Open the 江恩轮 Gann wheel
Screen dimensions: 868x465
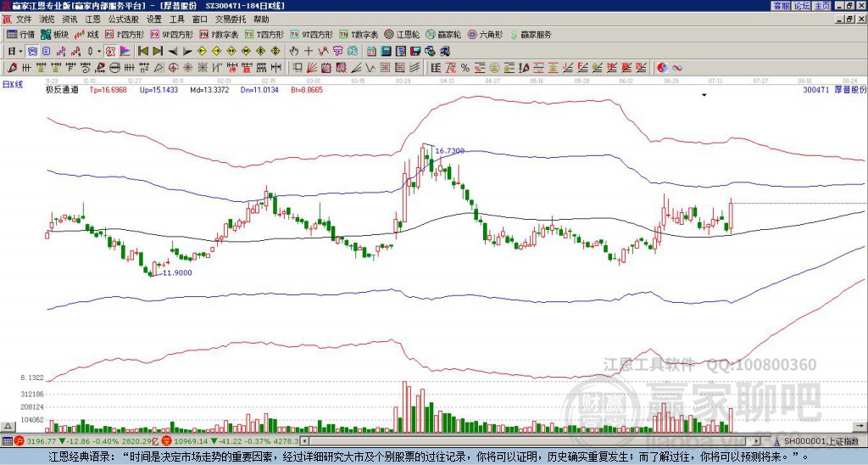402,34
